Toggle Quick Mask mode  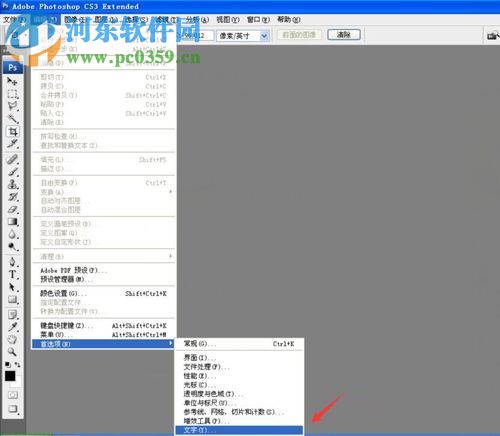pyautogui.click(x=13, y=395)
